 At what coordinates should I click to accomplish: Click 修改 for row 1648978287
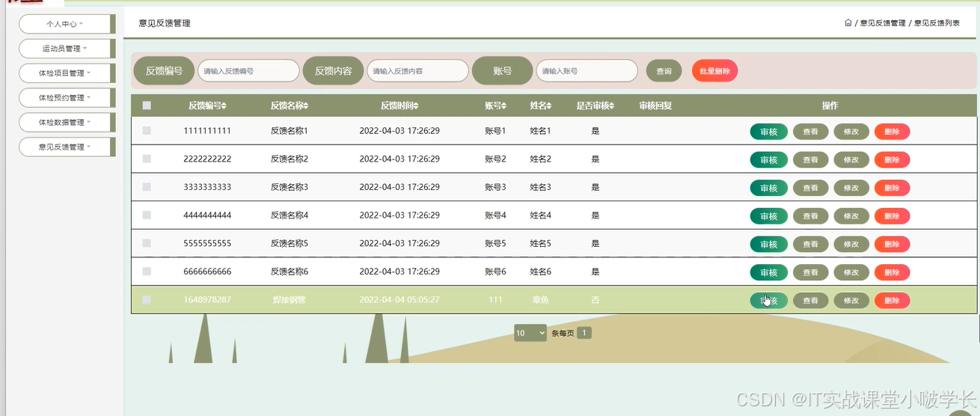(x=851, y=301)
